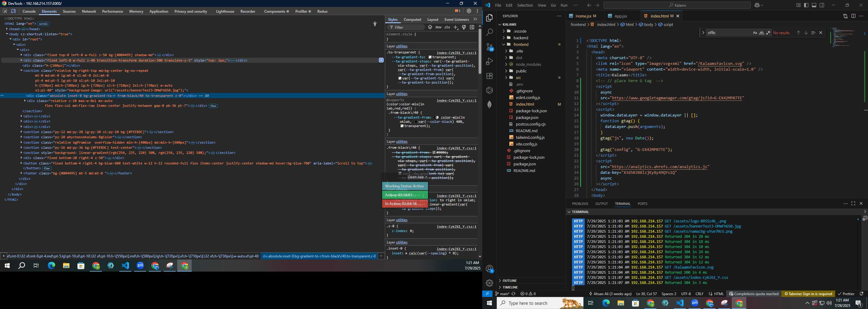Click the issues counter badge in DevTools toolbar
Viewport: 868px width, 309px height.
tap(457, 11)
